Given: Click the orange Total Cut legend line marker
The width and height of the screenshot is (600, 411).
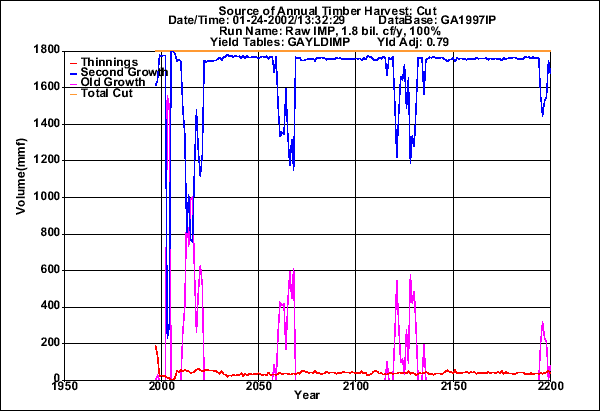Looking at the screenshot, I should pos(71,92).
